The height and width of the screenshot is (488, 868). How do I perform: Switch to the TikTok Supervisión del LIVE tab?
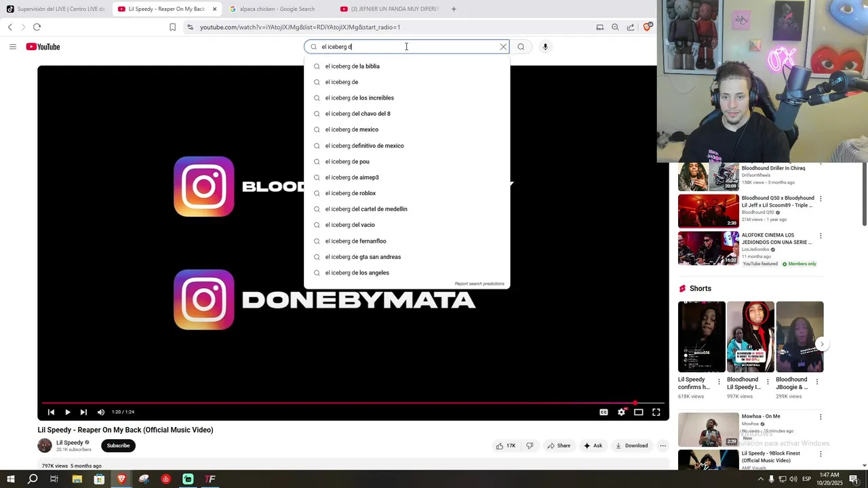click(x=56, y=9)
